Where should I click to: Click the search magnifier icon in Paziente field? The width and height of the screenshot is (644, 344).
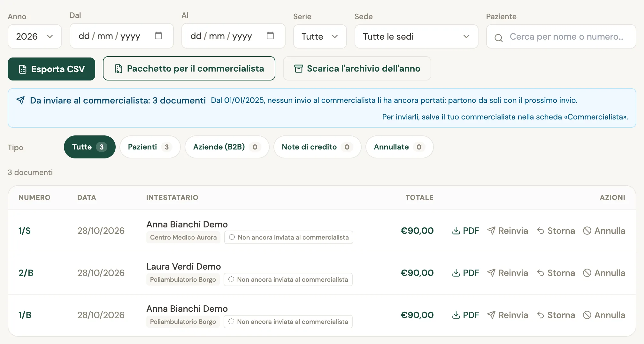pos(498,38)
